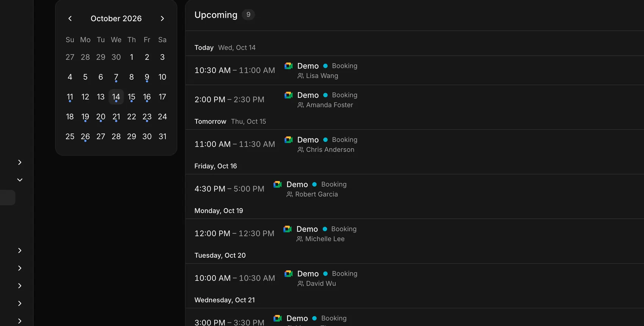This screenshot has width=644, height=326.
Task: Click the Google Meet icon on David Wu's demo
Action: click(289, 273)
